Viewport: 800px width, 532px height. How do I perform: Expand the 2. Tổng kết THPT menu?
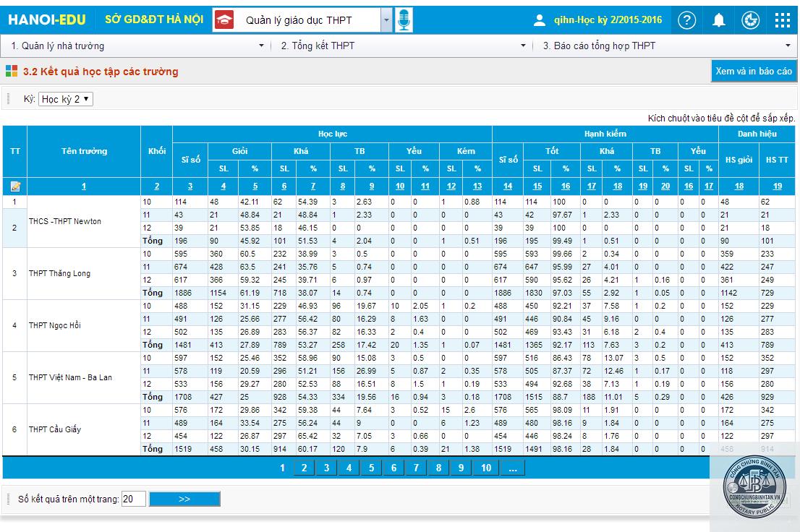402,46
